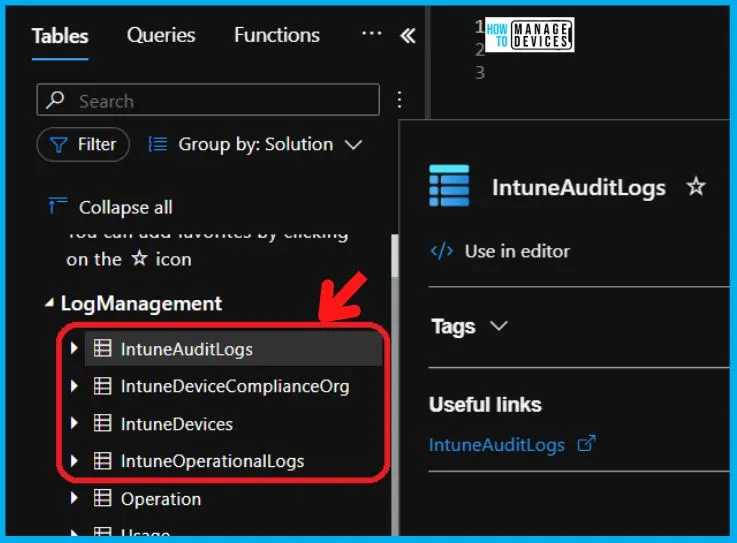Click Collapse all
737x543 pixels.
[125, 207]
